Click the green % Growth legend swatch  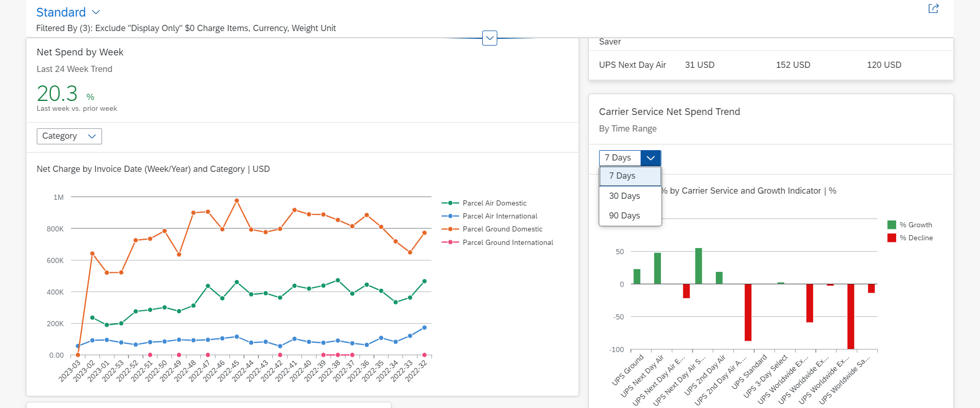[x=891, y=225]
